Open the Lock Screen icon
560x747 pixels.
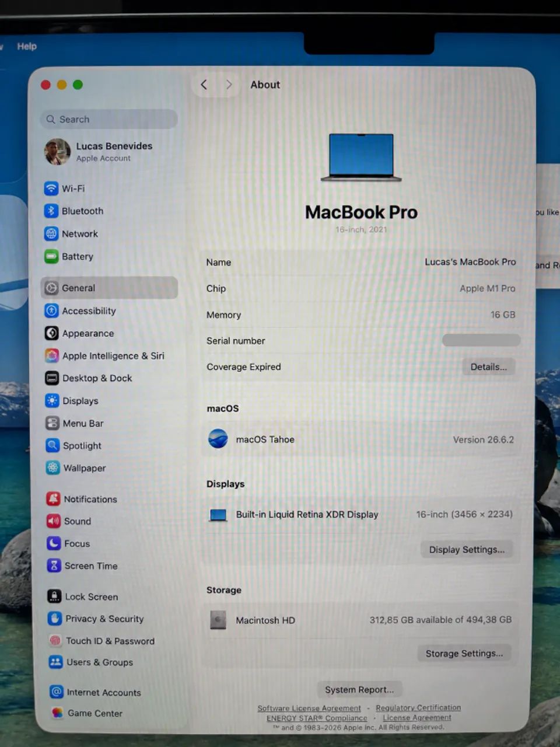click(x=55, y=596)
